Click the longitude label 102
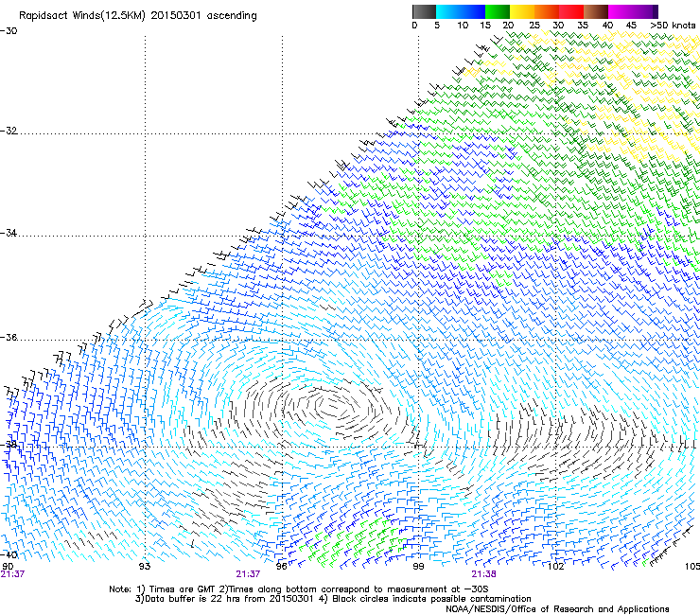Screen dimensions: 700x615 (x=555, y=567)
